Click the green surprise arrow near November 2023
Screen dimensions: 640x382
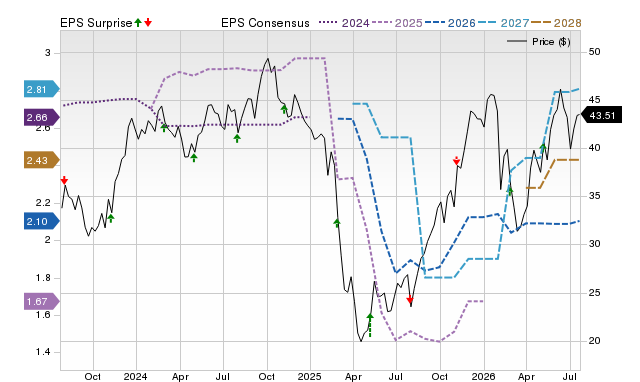pos(111,218)
